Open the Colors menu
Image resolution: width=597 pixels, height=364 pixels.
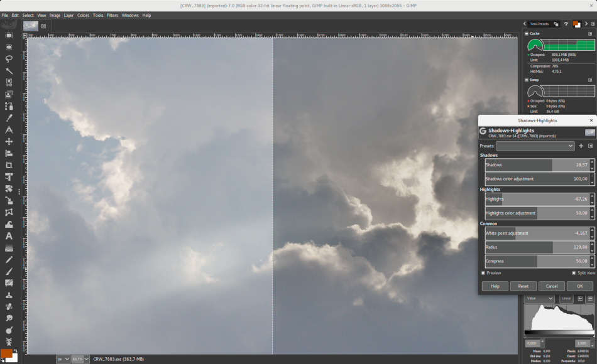83,15
